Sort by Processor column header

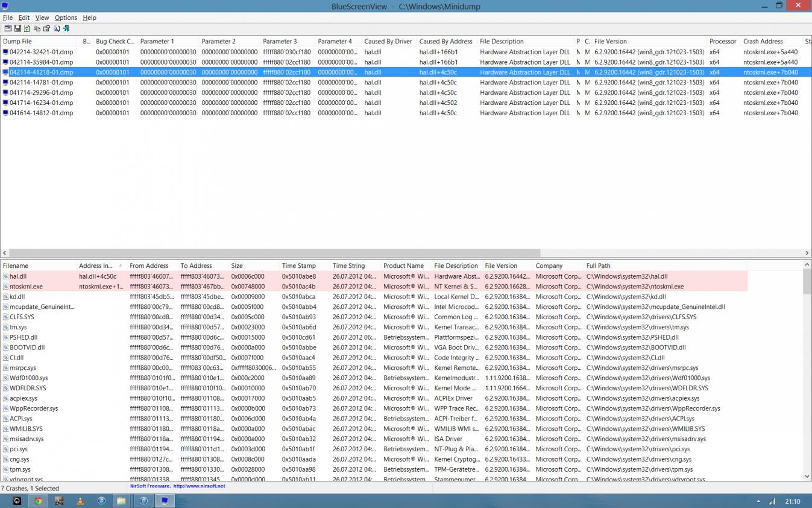[723, 42]
